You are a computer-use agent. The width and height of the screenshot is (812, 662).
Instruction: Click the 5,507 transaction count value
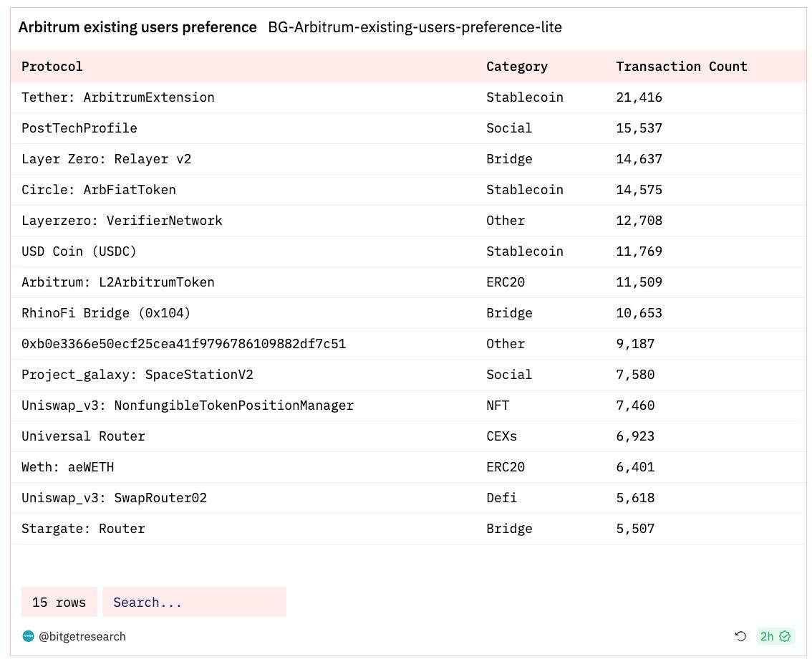635,529
